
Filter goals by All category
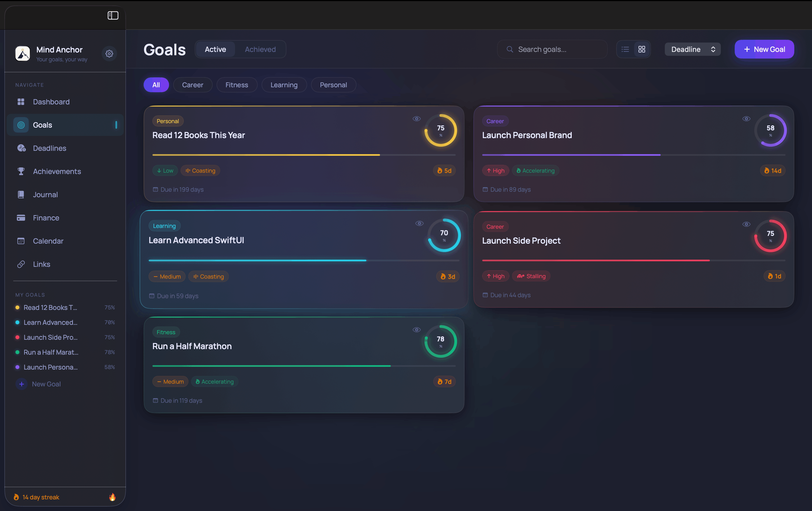pyautogui.click(x=156, y=85)
